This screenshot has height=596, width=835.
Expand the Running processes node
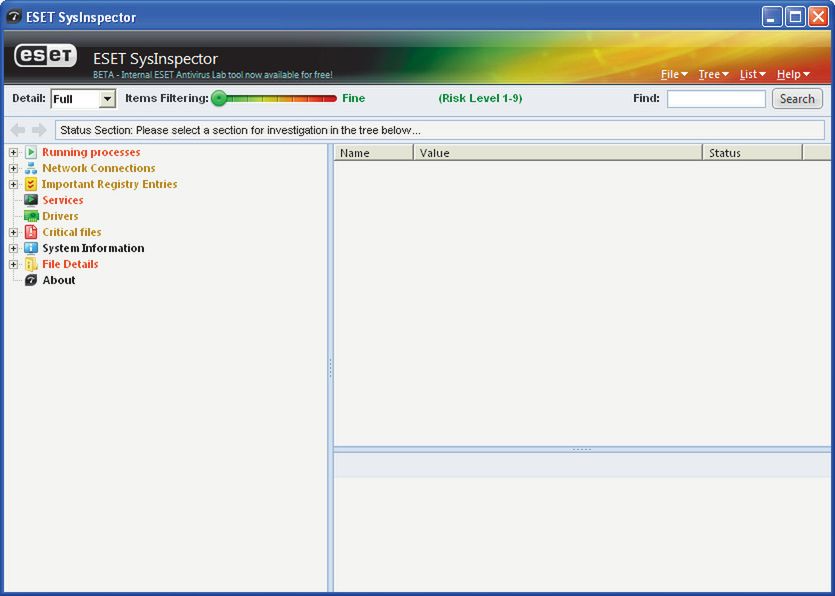pos(13,152)
